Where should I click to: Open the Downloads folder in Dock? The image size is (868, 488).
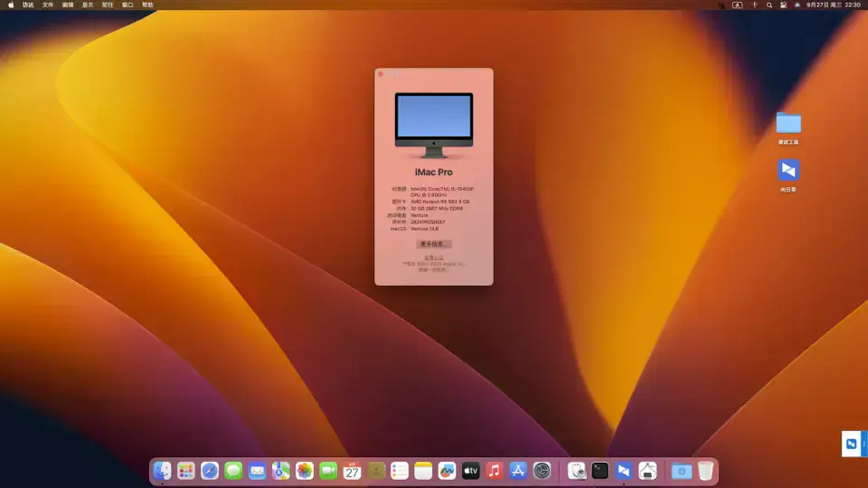682,471
